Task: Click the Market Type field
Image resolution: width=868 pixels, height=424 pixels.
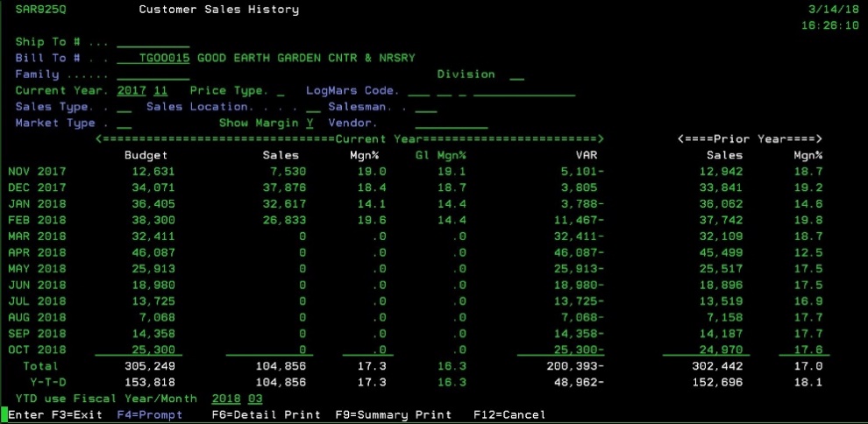Action: [124, 124]
